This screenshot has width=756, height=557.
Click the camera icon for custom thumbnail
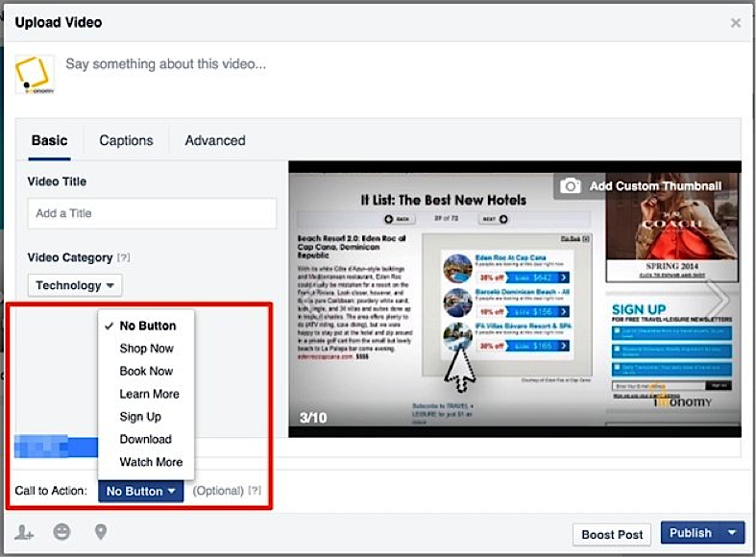click(570, 186)
